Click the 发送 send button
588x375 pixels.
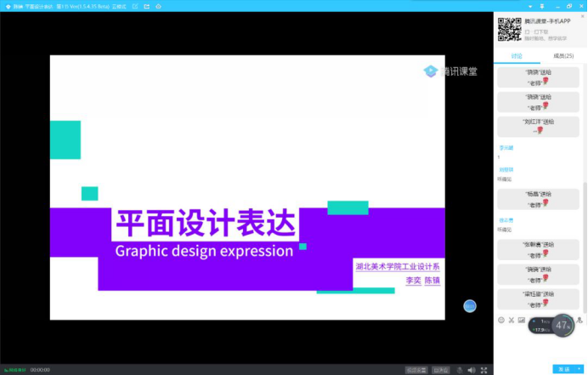pyautogui.click(x=563, y=369)
